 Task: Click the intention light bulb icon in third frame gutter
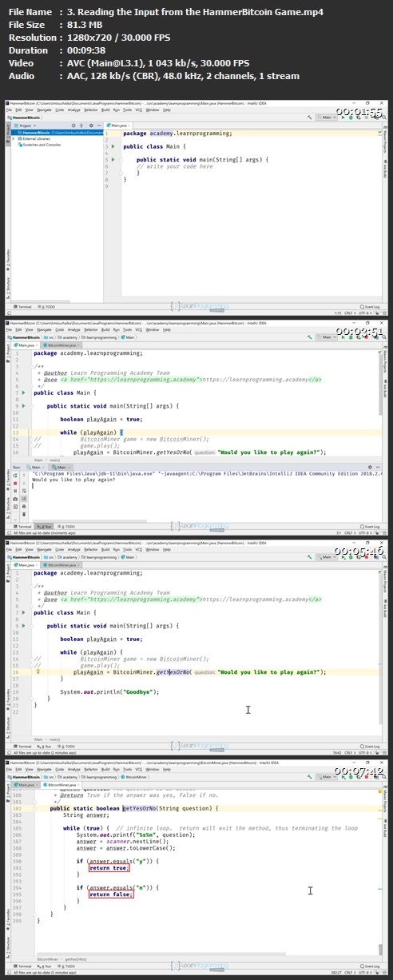pyautogui.click(x=38, y=672)
